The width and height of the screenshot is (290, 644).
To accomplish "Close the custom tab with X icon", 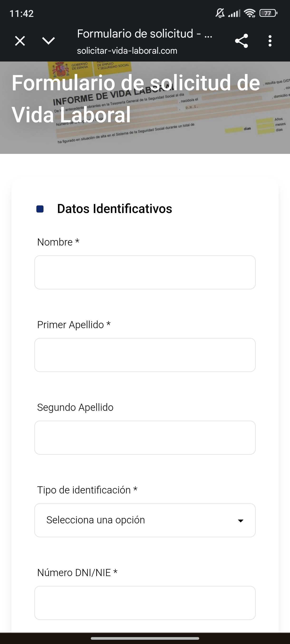I will point(20,41).
